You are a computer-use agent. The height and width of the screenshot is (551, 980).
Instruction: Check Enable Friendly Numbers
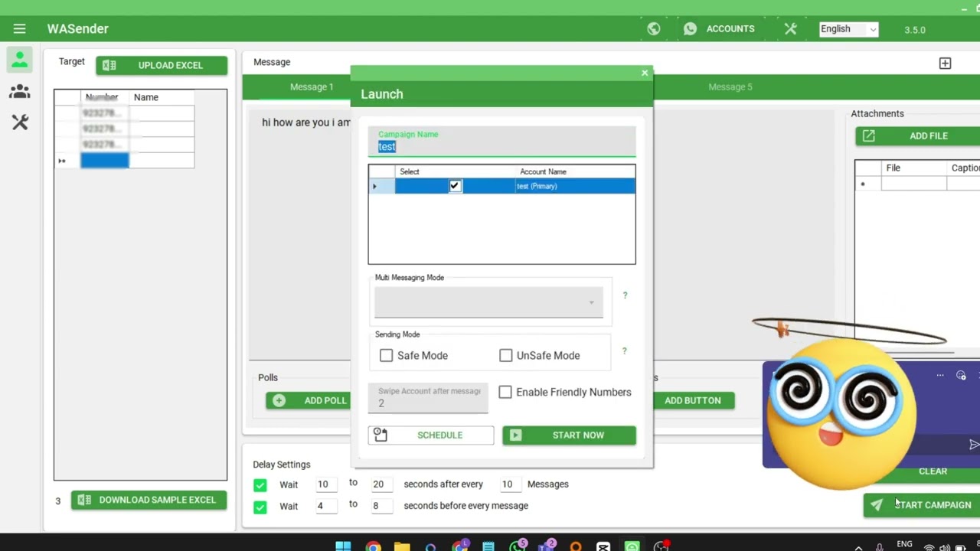coord(505,392)
